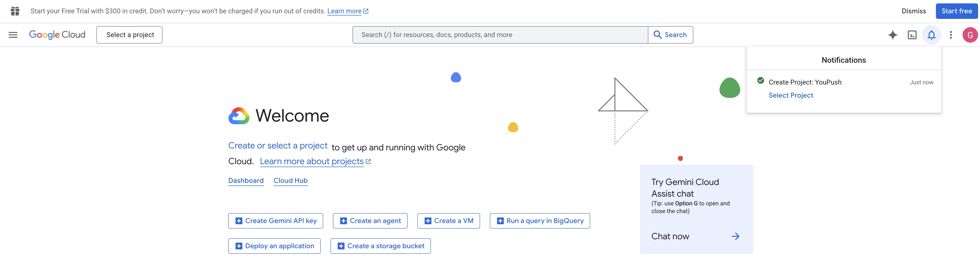Open Gemini Cloud Assist sparkle icon
Viewport: 980px width, 262px height.
893,35
